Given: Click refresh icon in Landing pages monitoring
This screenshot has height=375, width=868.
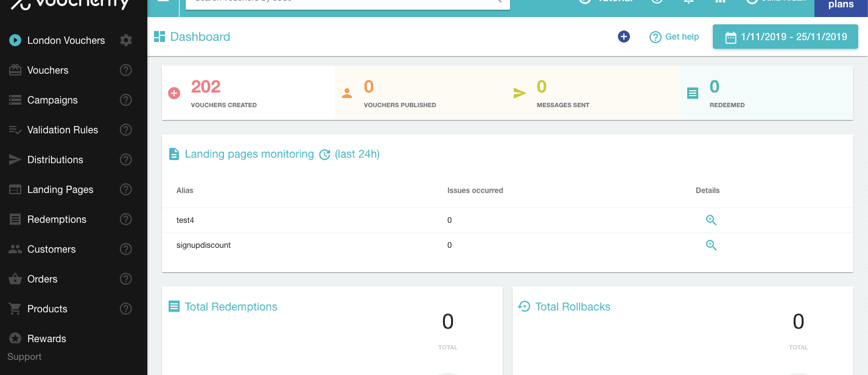Looking at the screenshot, I should (325, 155).
